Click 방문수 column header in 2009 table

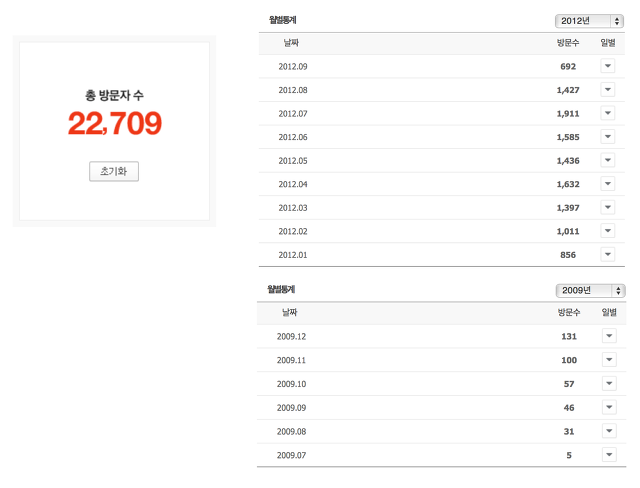[569, 313]
